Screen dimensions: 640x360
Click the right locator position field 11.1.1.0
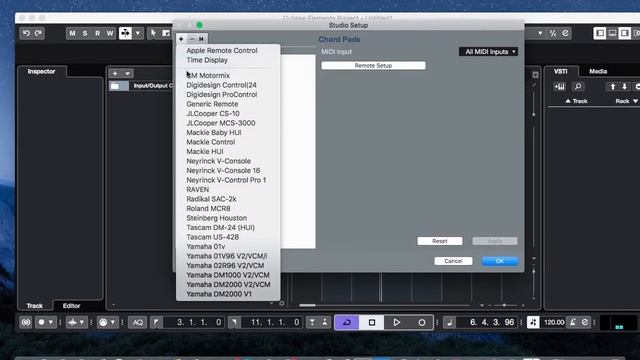click(271, 322)
